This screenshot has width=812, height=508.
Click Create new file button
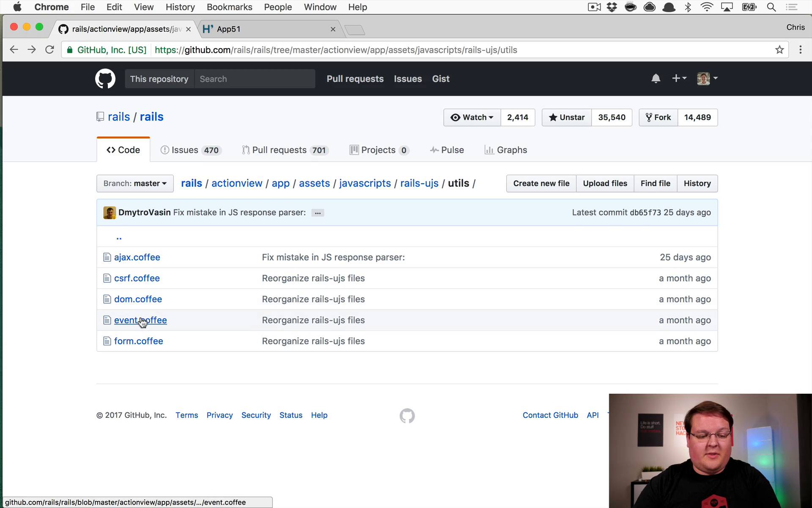(x=541, y=184)
